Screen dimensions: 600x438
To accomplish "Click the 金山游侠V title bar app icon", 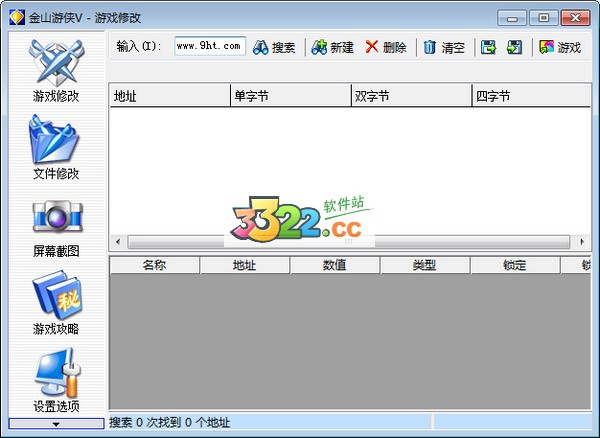I will pyautogui.click(x=17, y=18).
